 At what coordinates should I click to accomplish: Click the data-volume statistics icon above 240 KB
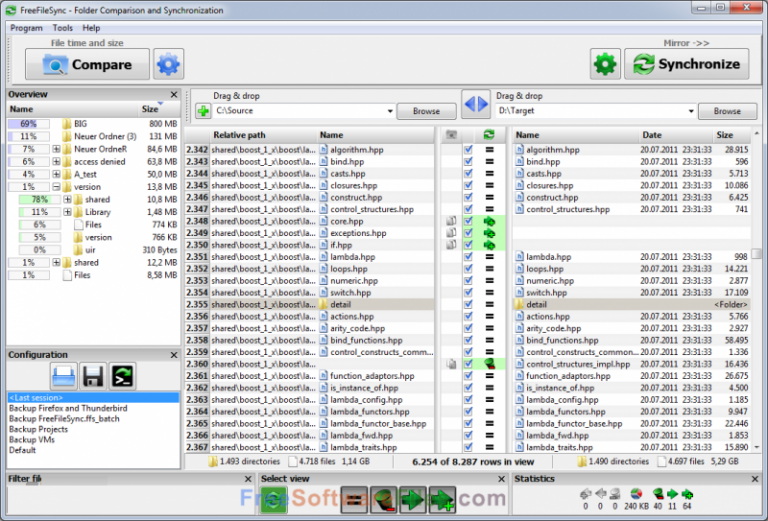pyautogui.click(x=636, y=494)
